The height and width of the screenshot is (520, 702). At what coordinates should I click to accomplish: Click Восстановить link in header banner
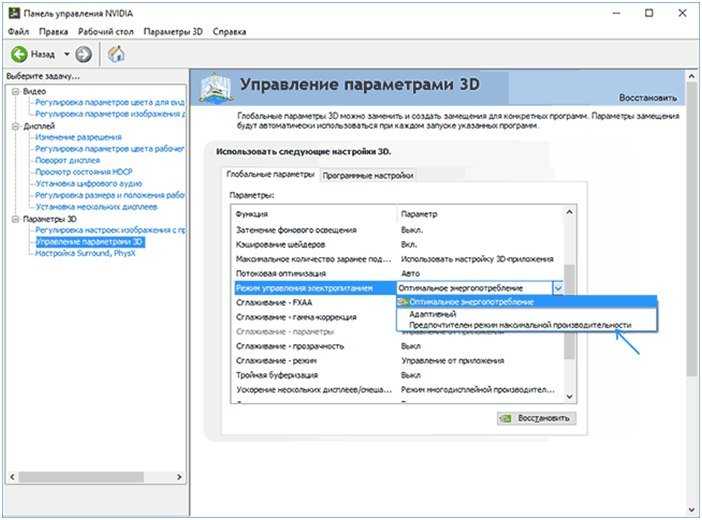pos(645,98)
